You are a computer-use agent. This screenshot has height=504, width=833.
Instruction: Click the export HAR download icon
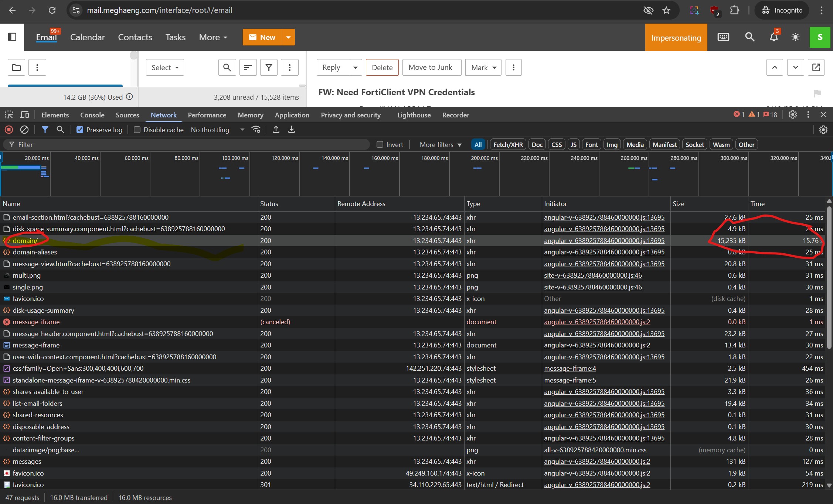[x=292, y=130]
